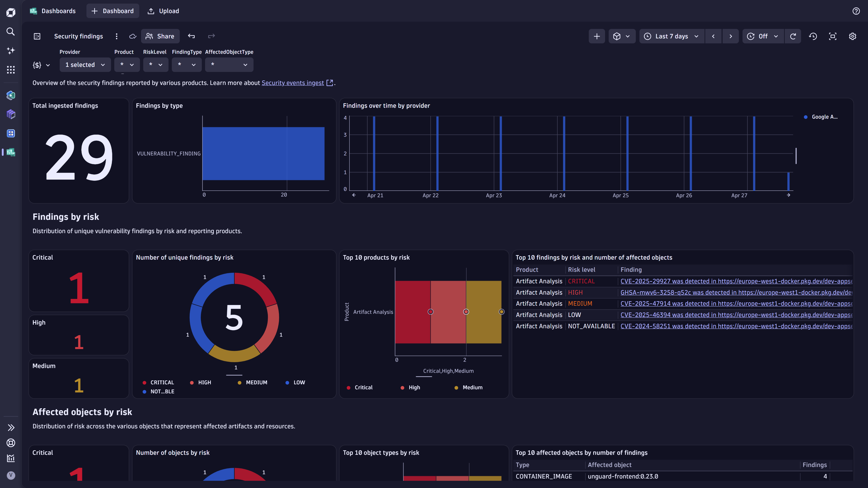Open dashboard settings gear
868x488 pixels.
tap(852, 36)
